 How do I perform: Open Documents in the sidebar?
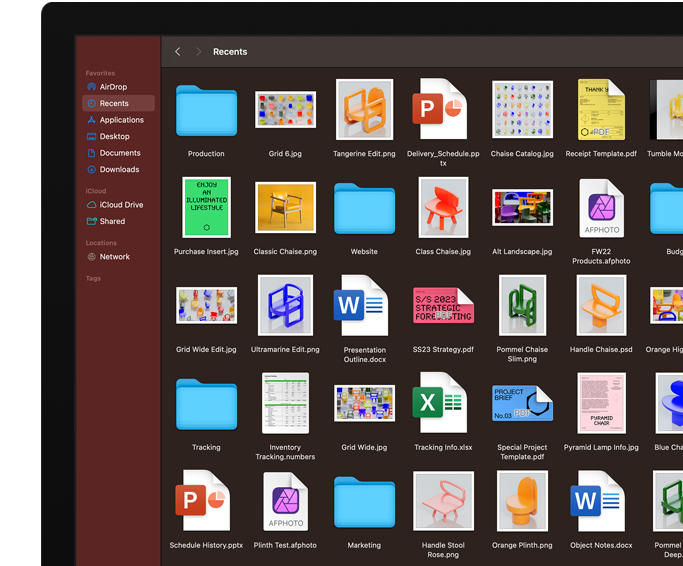[x=118, y=153]
